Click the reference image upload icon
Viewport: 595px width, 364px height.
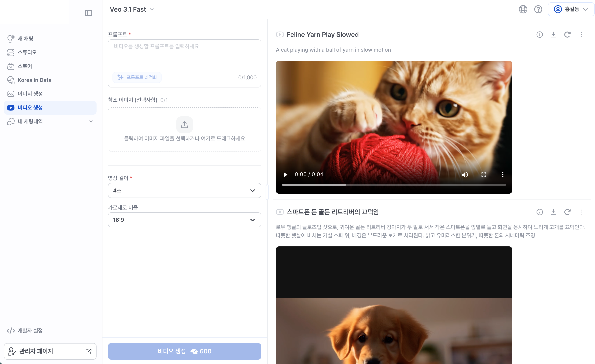(184, 124)
